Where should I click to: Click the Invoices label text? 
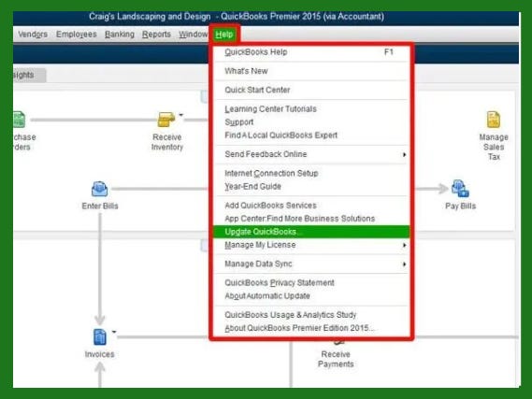click(99, 354)
